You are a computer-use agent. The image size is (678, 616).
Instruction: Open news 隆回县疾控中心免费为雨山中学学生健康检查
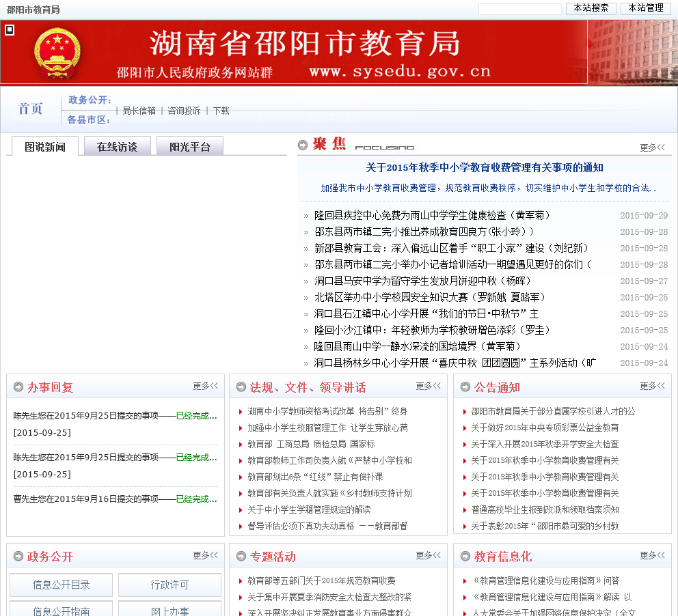(432, 215)
